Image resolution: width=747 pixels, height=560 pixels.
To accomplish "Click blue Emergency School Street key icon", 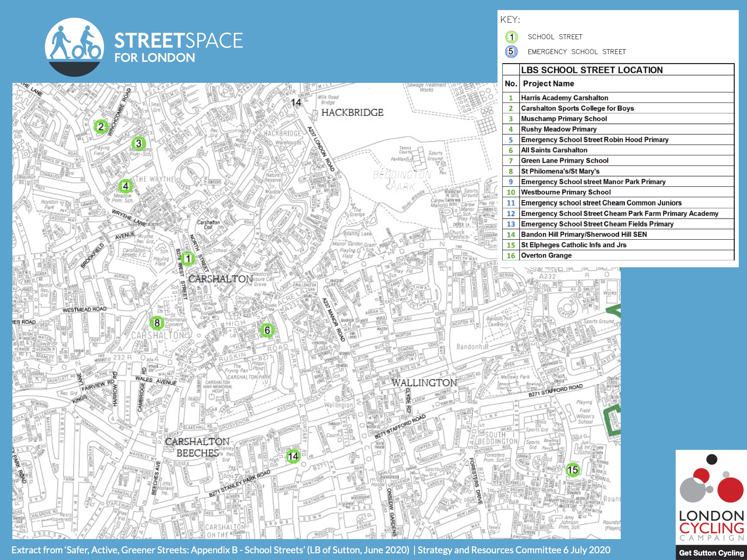I will (511, 52).
